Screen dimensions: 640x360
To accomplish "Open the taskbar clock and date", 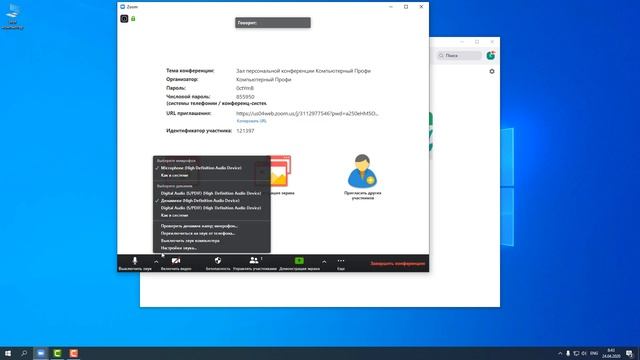I will [x=611, y=353].
